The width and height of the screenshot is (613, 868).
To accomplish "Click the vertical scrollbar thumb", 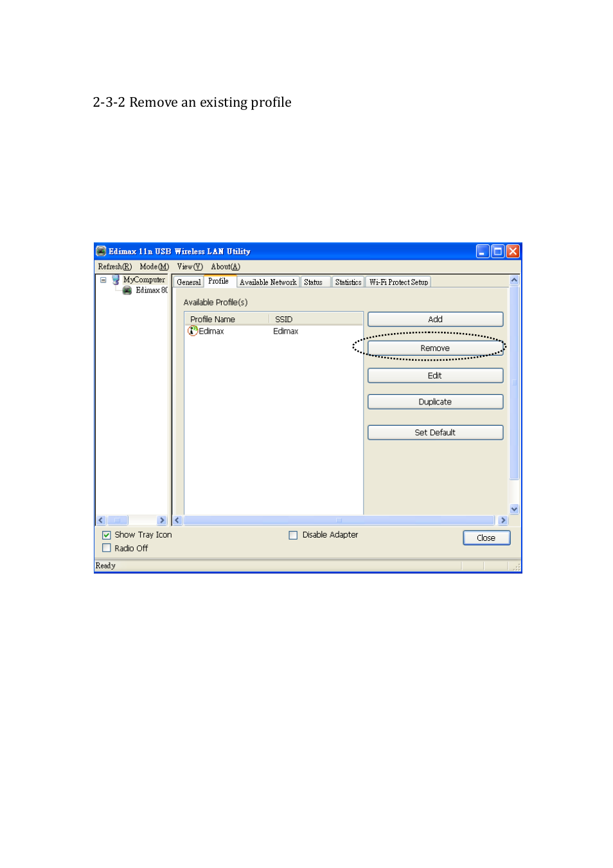I will (514, 383).
